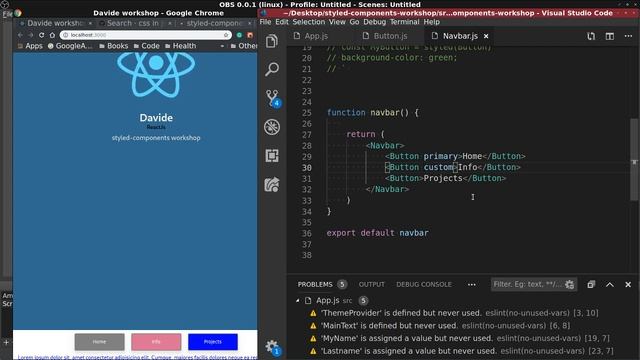Click line number 30 in the gutter
Screen dimensions: 640x360
(307, 168)
